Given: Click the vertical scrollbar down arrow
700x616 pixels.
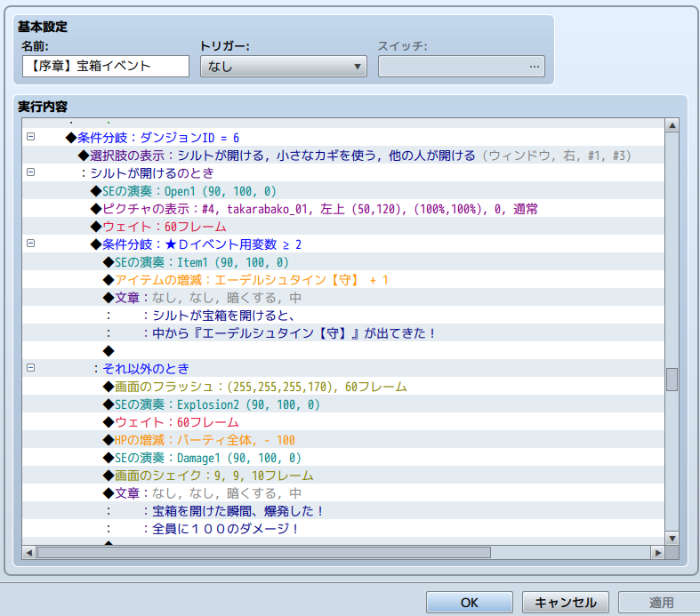Looking at the screenshot, I should tap(672, 539).
